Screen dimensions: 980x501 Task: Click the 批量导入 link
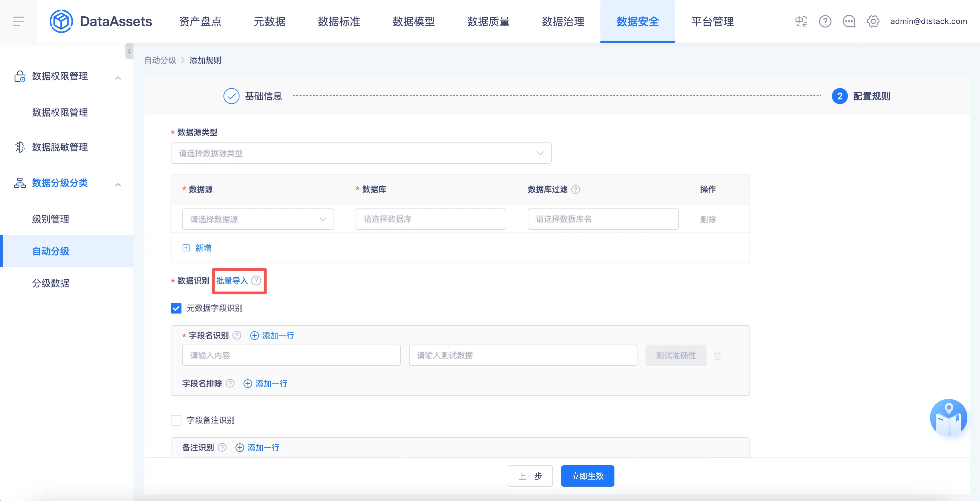point(232,281)
